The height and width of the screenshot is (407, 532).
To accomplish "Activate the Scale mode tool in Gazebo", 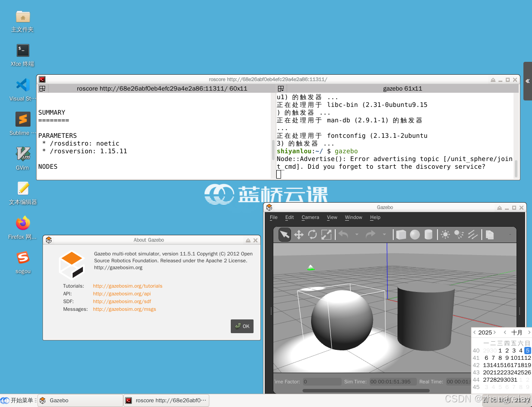I will [x=327, y=234].
